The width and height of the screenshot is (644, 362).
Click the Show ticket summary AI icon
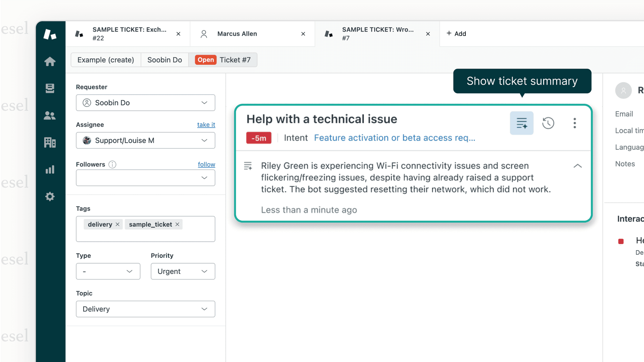521,123
